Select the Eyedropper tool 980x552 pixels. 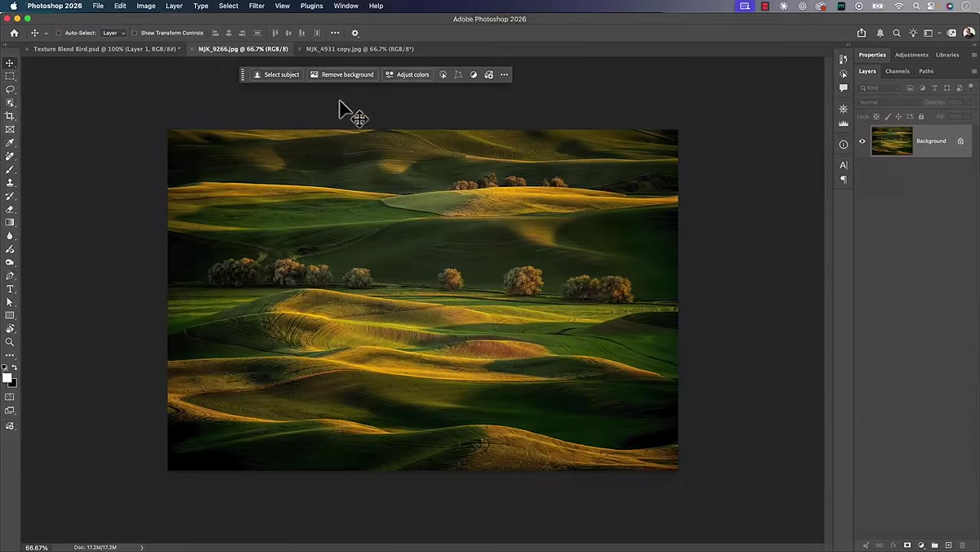[10, 143]
